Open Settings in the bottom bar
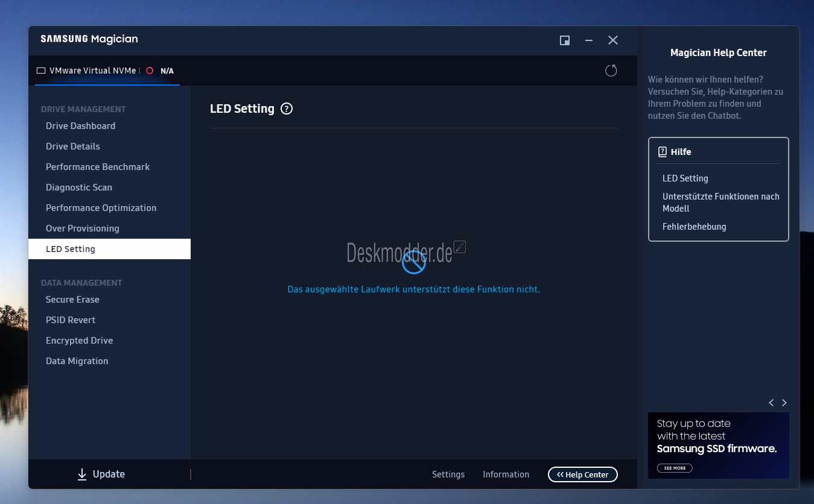Viewport: 814px width, 504px height. click(448, 474)
